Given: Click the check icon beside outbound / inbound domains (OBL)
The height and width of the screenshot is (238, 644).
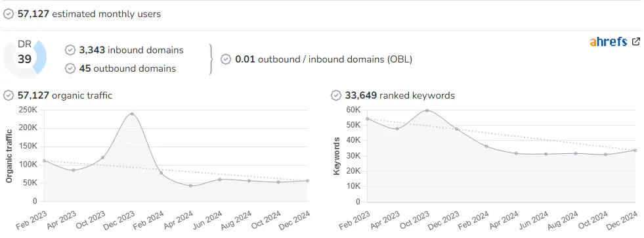Looking at the screenshot, I should pyautogui.click(x=226, y=59).
